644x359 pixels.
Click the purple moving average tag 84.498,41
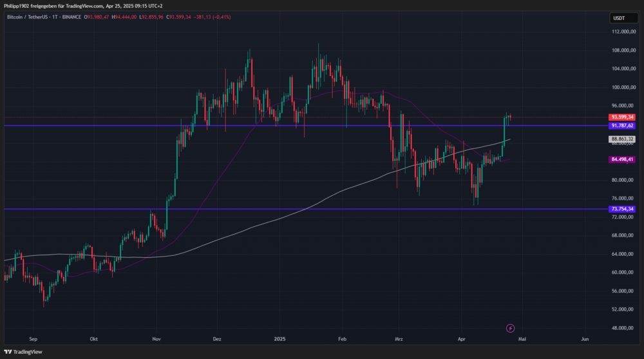[622, 159]
